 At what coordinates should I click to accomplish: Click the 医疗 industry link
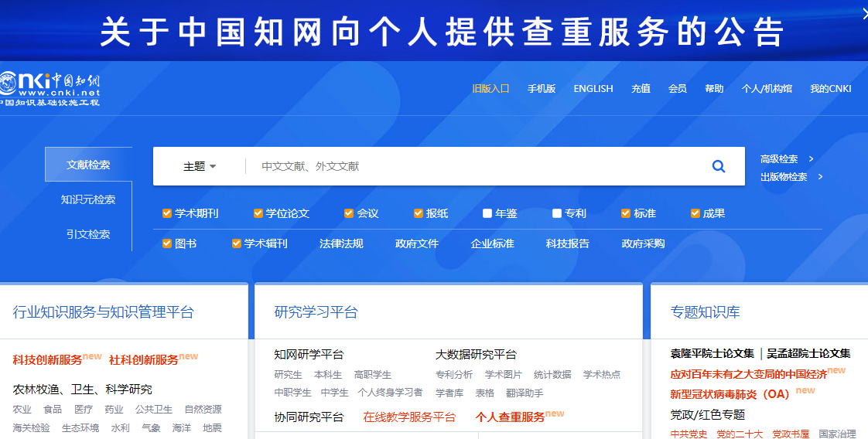pyautogui.click(x=83, y=410)
